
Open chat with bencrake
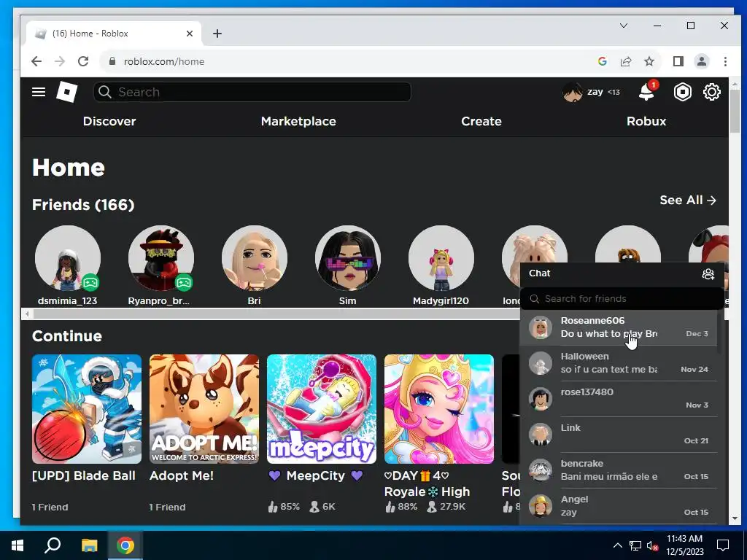[x=619, y=470]
